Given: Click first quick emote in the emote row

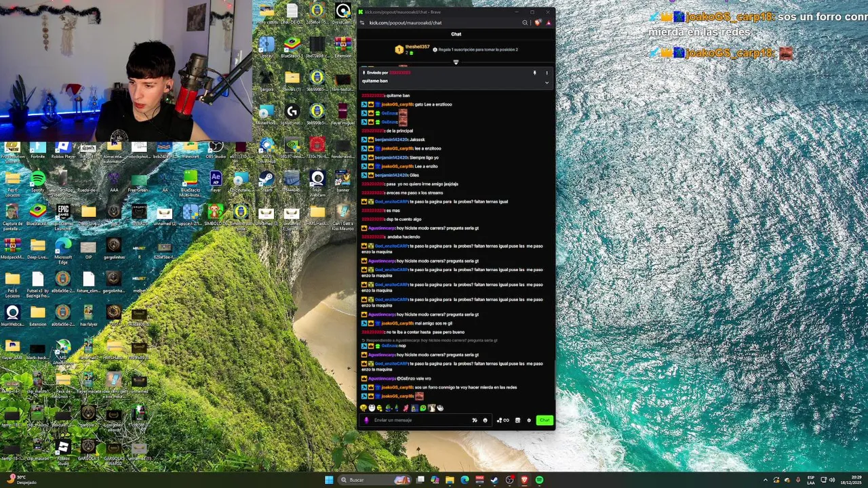Looking at the screenshot, I should [x=364, y=408].
